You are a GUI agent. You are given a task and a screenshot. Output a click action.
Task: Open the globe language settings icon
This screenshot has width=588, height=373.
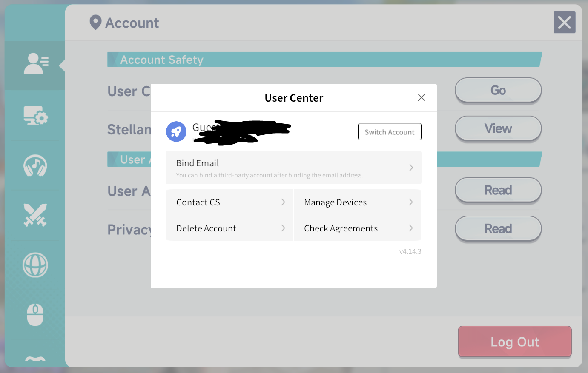point(35,265)
